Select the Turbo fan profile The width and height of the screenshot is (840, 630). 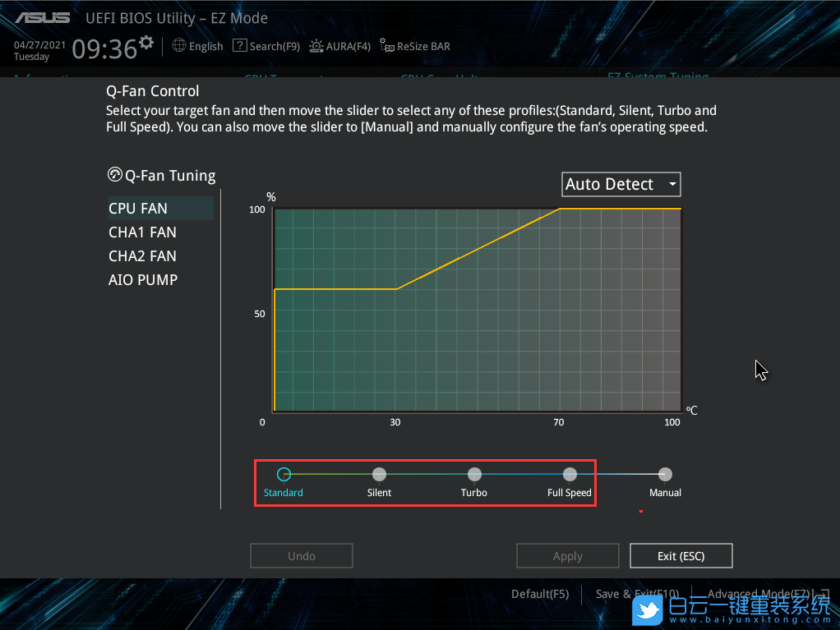474,474
